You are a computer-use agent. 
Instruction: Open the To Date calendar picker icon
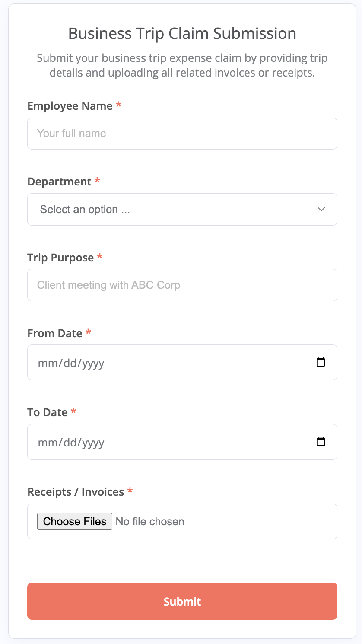point(321,442)
